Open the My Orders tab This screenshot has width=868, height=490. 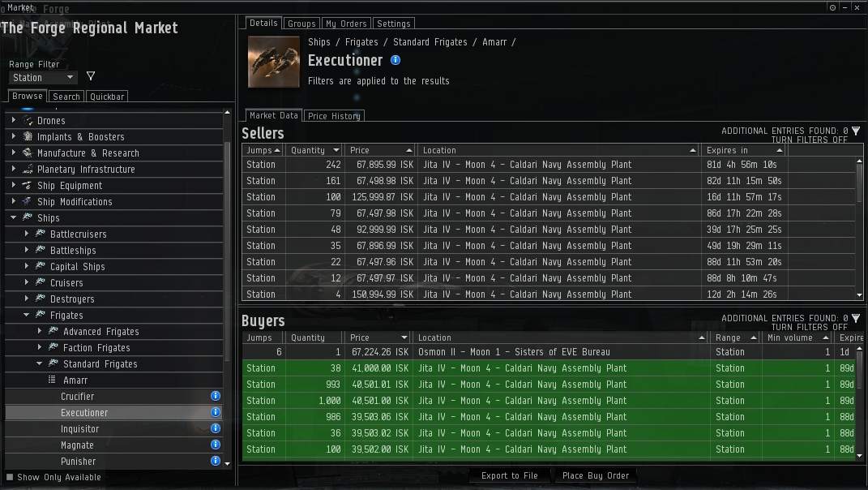[346, 24]
